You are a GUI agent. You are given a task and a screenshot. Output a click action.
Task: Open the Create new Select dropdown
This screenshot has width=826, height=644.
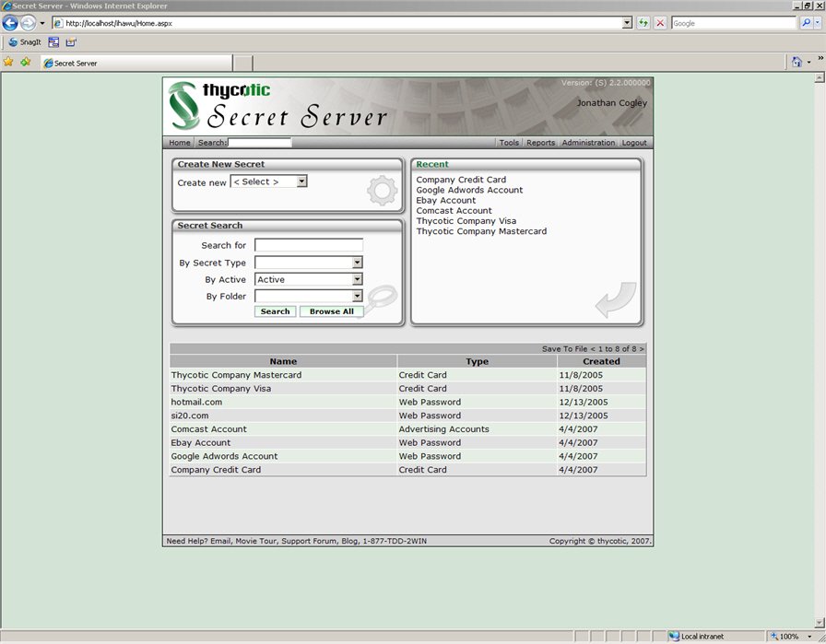coord(301,181)
